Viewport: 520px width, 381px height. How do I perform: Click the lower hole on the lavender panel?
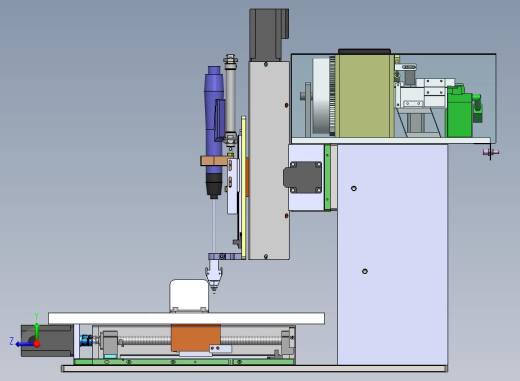pos(365,271)
